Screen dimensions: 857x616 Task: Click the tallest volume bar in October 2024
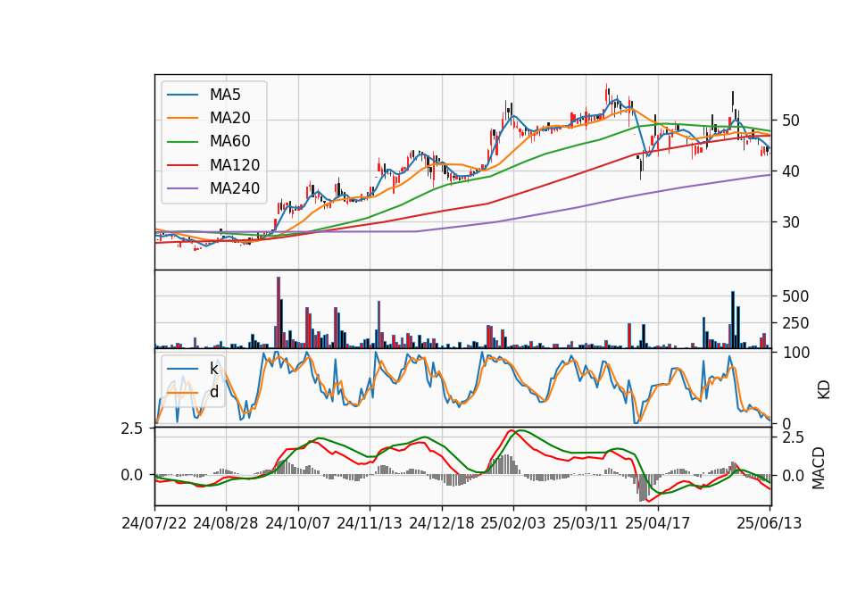(279, 312)
